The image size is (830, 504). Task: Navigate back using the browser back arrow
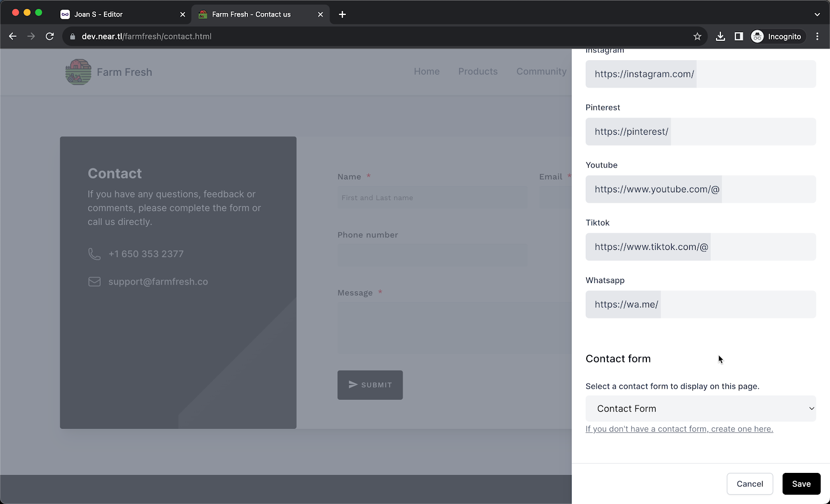click(x=12, y=36)
